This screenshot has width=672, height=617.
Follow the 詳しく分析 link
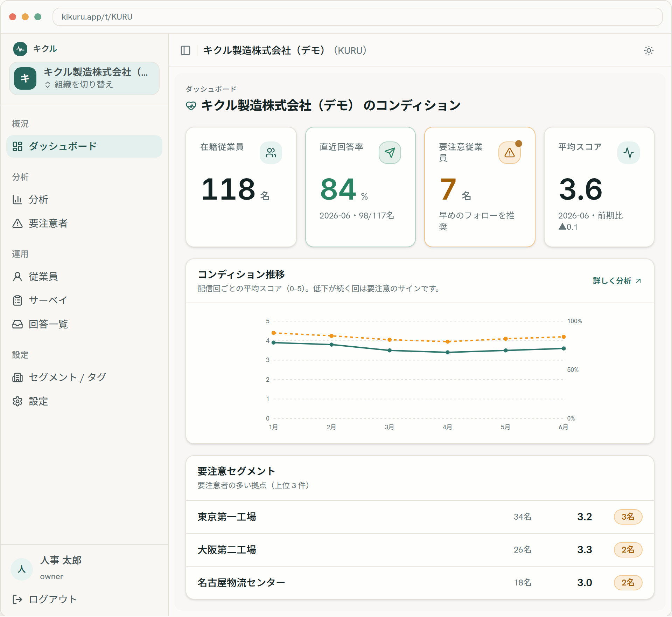tap(617, 281)
